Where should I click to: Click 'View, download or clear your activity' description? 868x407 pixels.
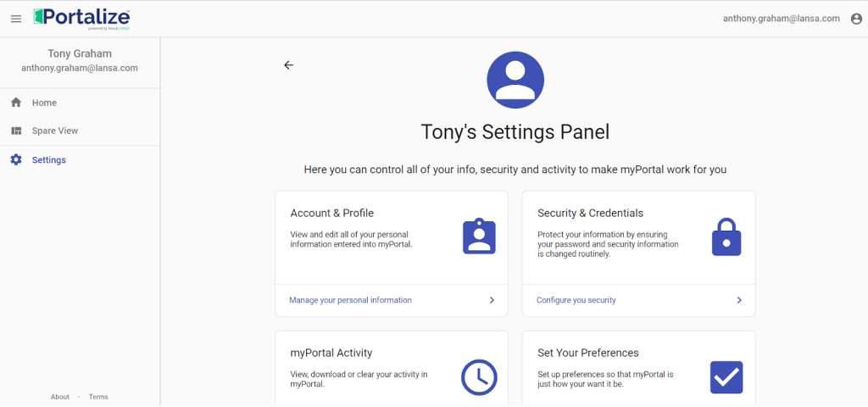coord(359,379)
